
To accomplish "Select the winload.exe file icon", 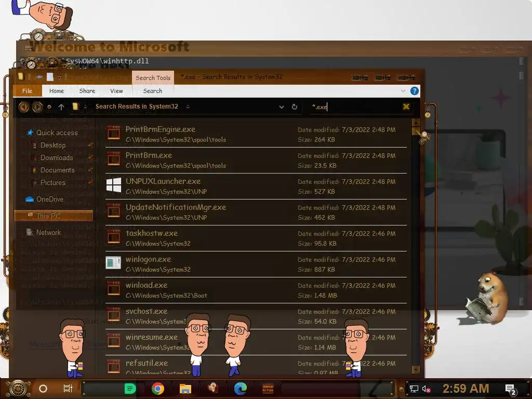I will pos(114,289).
